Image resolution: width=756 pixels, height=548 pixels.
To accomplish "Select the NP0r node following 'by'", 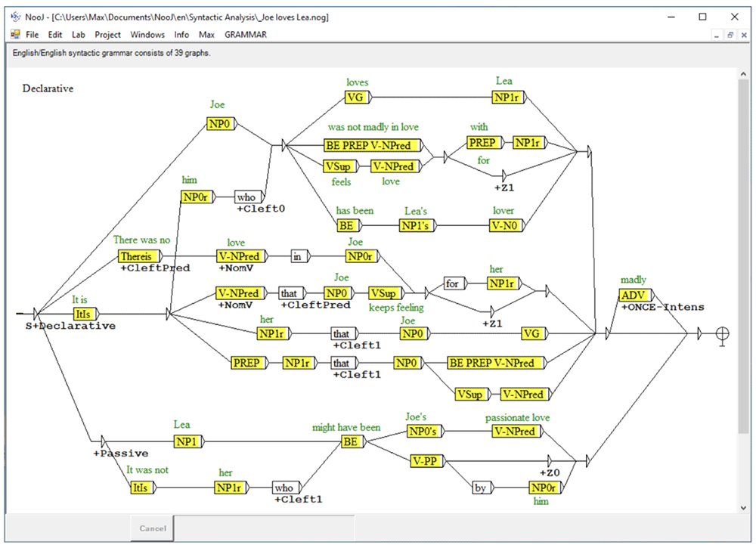I will (545, 488).
